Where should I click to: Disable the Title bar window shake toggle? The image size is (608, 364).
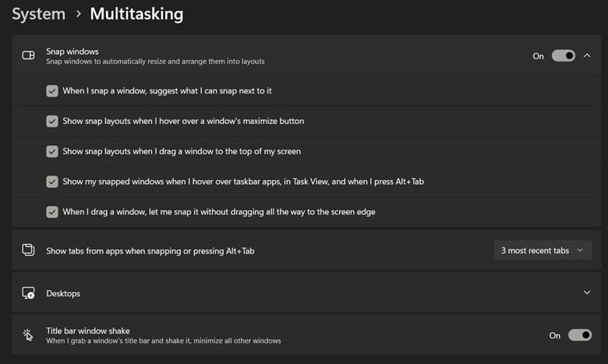click(x=579, y=335)
